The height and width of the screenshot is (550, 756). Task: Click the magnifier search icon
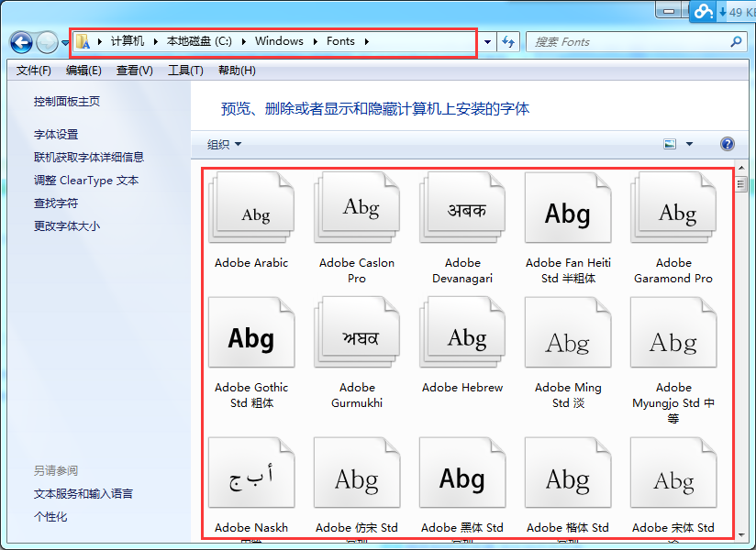coord(736,42)
